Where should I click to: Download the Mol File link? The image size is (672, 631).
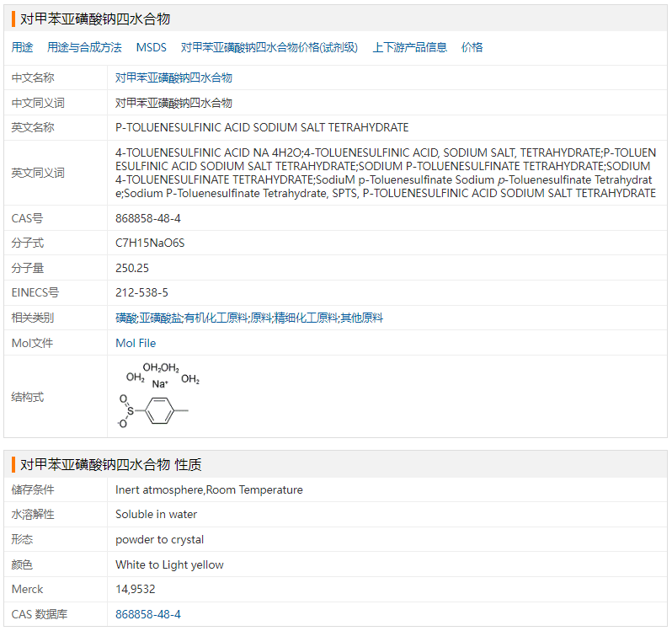pos(136,343)
